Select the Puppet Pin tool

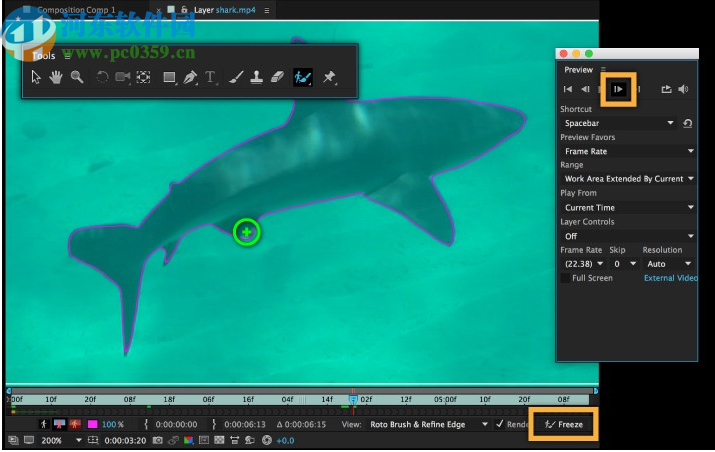[x=329, y=77]
